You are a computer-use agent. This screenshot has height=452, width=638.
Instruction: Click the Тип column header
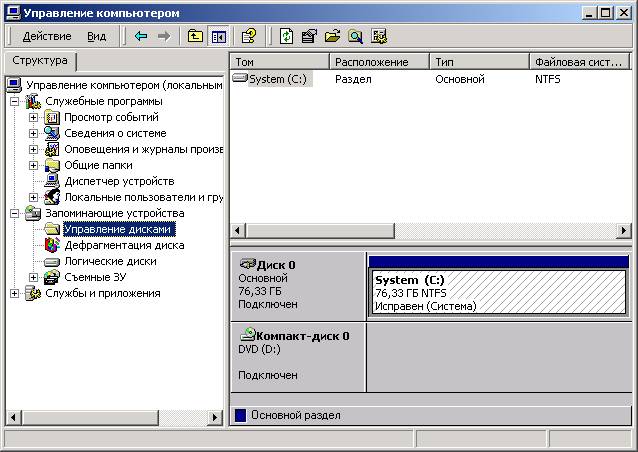(478, 62)
